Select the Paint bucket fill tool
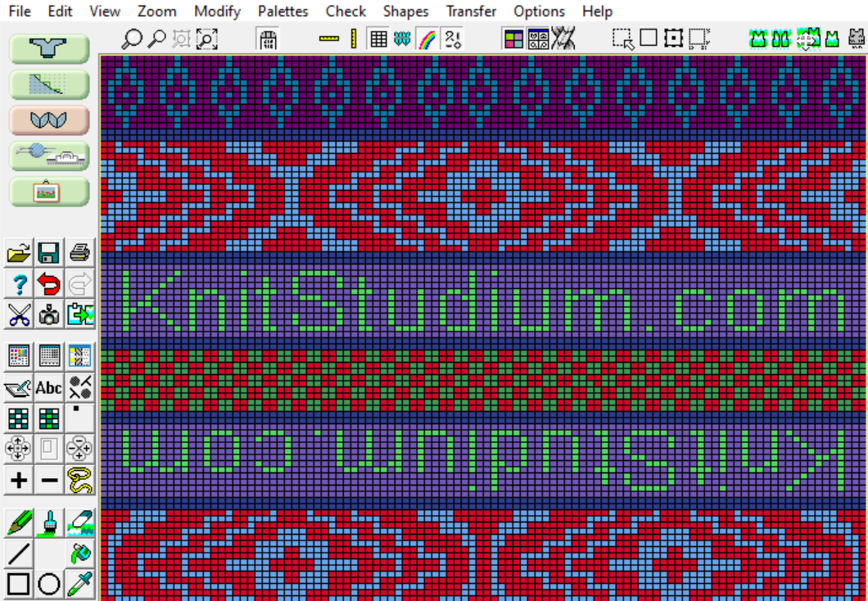Viewport: 868px width, 601px height. [80, 553]
